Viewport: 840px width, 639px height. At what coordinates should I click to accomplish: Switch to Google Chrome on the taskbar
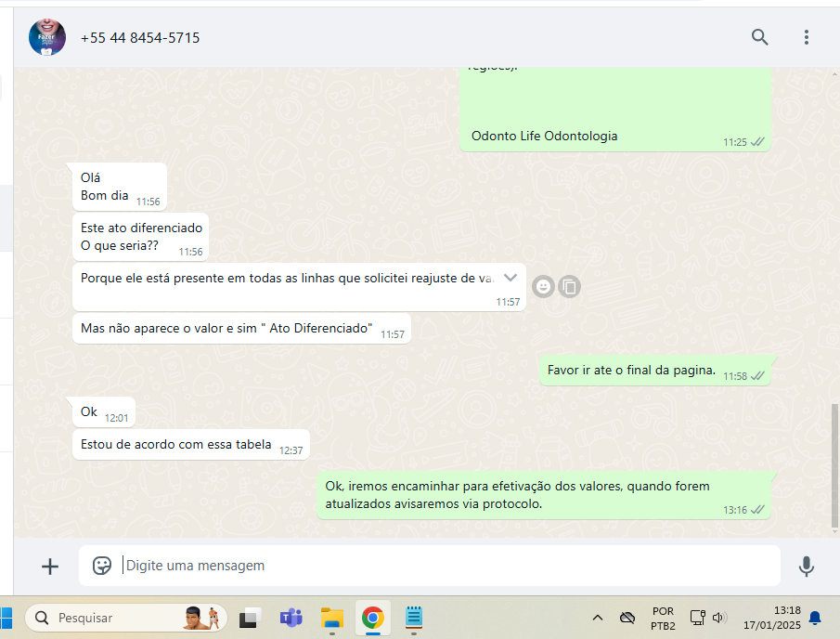click(x=373, y=618)
